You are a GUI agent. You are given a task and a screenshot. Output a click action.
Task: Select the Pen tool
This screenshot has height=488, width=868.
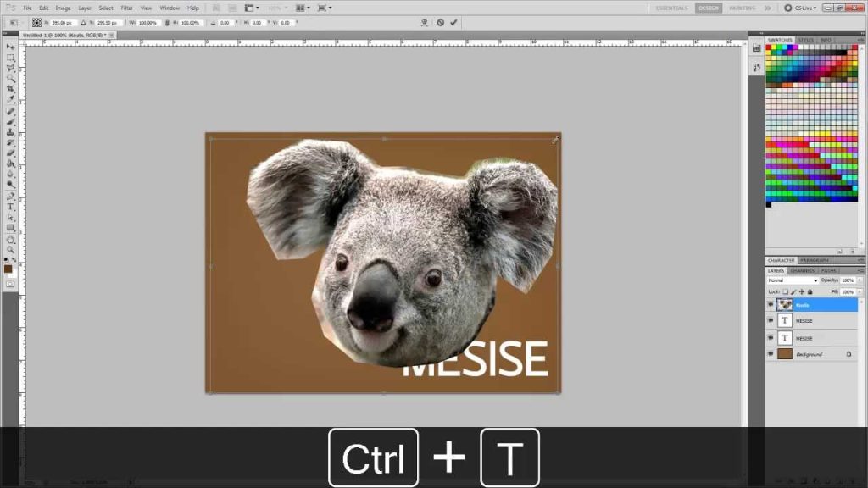[10, 197]
